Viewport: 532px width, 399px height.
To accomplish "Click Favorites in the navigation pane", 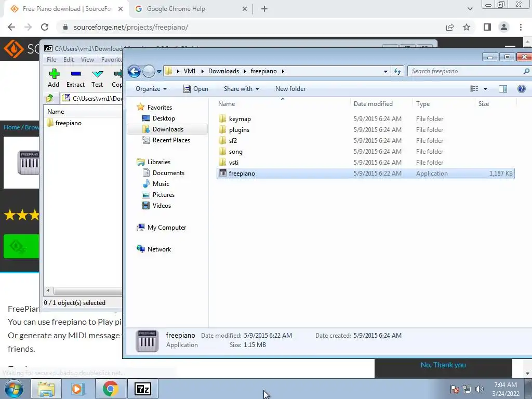I will (159, 108).
